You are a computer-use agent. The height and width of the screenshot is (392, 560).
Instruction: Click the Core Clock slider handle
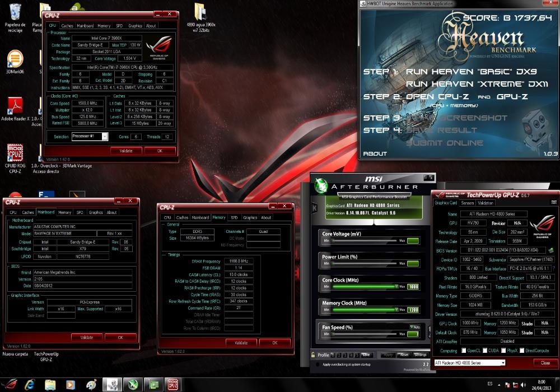click(x=396, y=287)
